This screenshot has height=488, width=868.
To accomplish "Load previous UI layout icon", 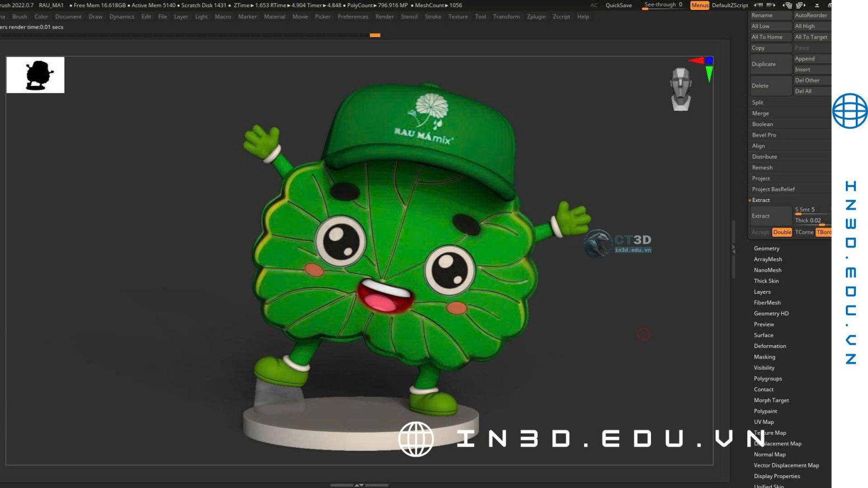I will (x=787, y=6).
